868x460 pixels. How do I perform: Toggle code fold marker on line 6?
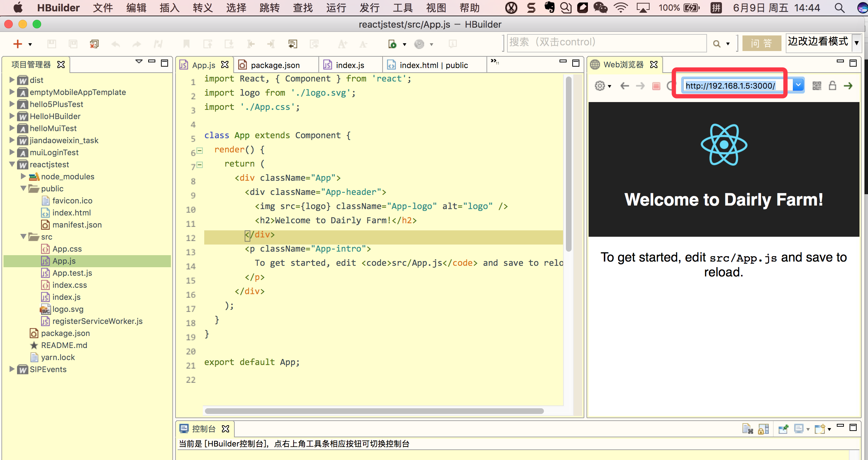pyautogui.click(x=200, y=151)
